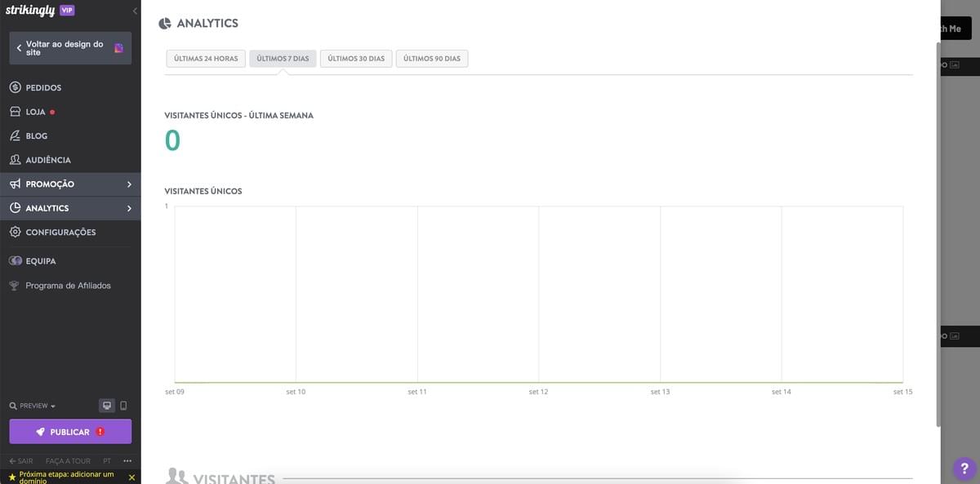Click the Analytics pie chart header icon
The width and height of the screenshot is (980, 484).
point(163,22)
